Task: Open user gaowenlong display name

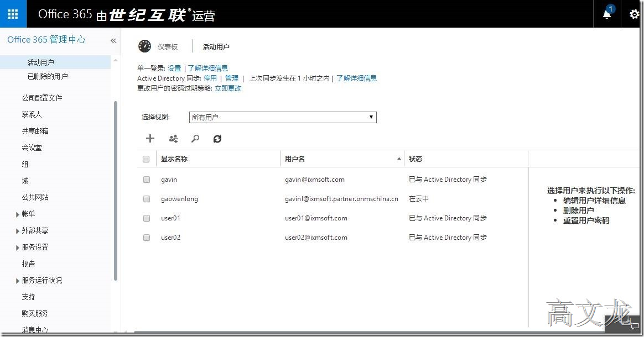Action: tap(179, 199)
